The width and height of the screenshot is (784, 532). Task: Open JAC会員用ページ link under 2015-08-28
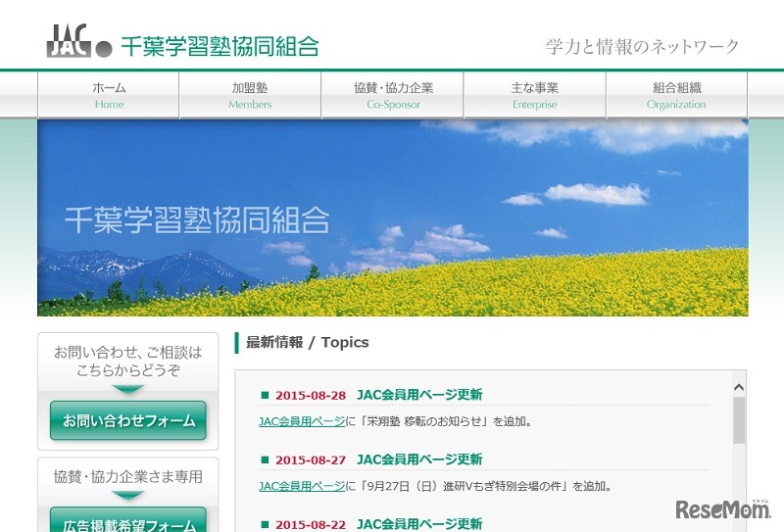pos(302,421)
